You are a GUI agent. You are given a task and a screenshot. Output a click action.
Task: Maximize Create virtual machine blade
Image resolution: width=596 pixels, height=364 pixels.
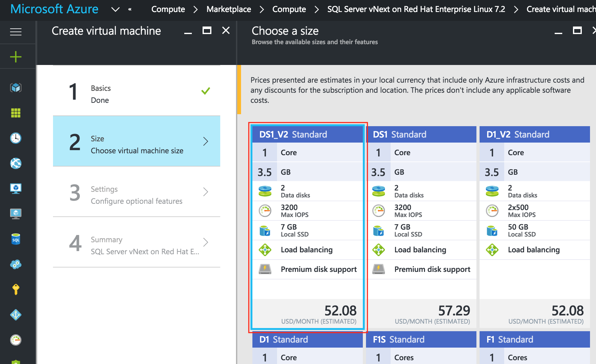coord(207,31)
